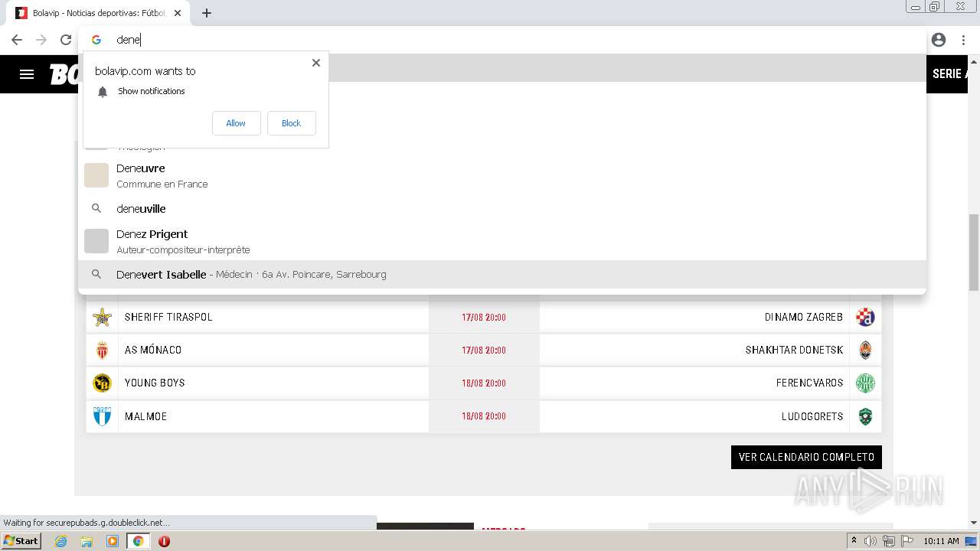Viewport: 980px width, 551px height.
Task: Click SHERIFF TIRASPOL team name
Action: [168, 317]
